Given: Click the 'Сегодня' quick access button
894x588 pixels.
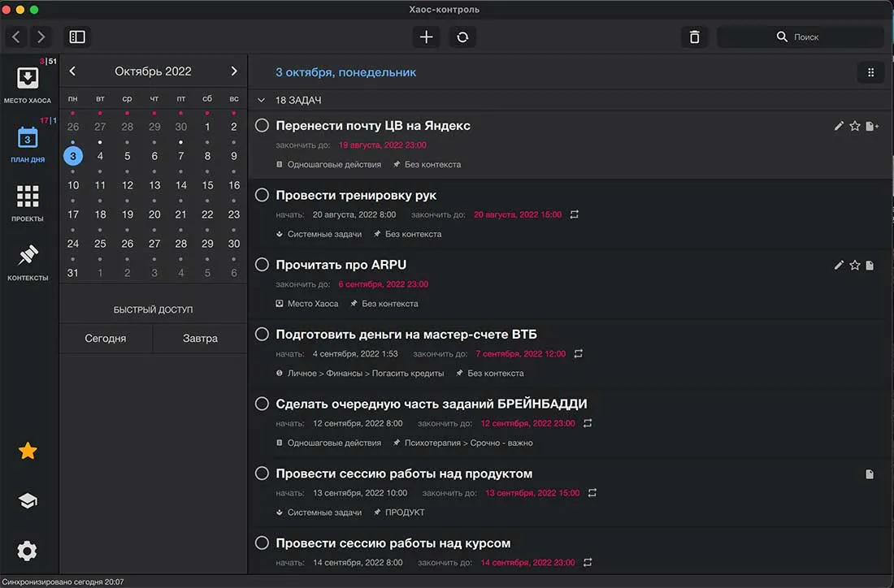Looking at the screenshot, I should (106, 338).
